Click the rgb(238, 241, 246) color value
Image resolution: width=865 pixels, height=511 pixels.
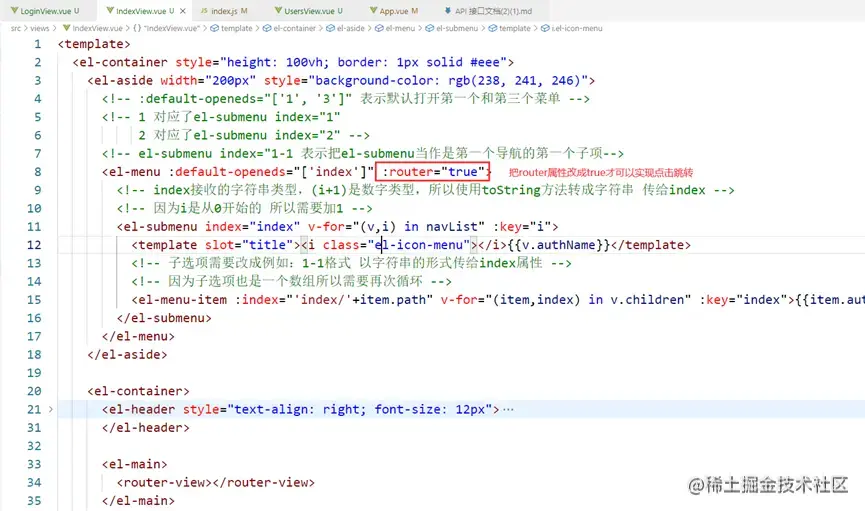point(514,81)
